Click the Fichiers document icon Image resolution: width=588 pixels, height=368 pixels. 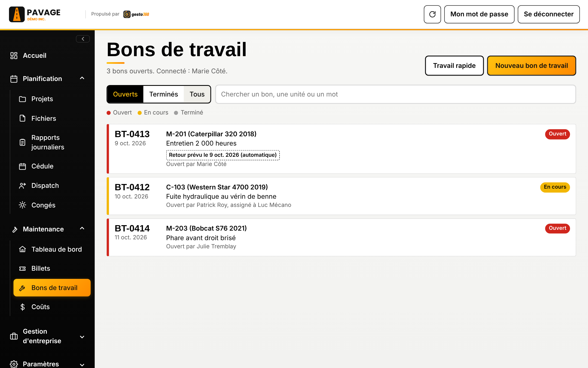pos(23,118)
